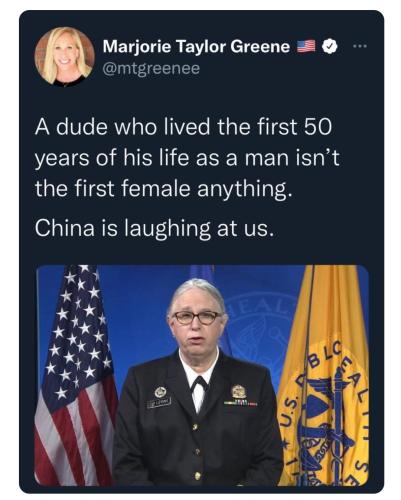Click the gold badge above the ribbon bars

[239, 391]
